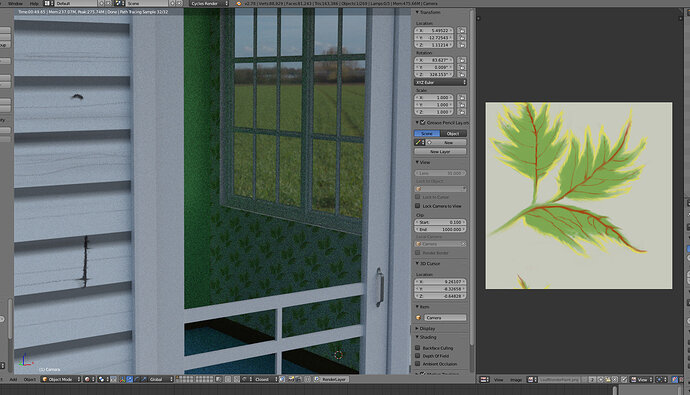Toggle the 3D manipulator widget icon
690x395 pixels.
[122, 379]
